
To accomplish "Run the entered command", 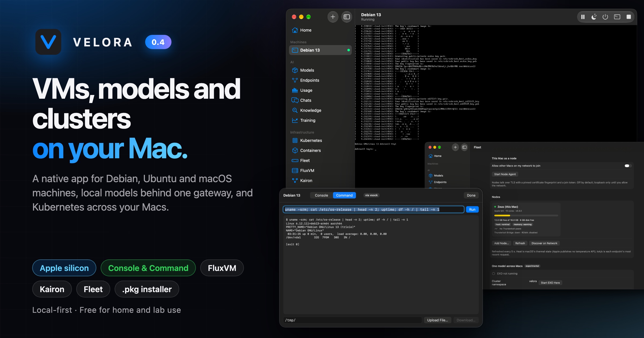I will pos(472,210).
